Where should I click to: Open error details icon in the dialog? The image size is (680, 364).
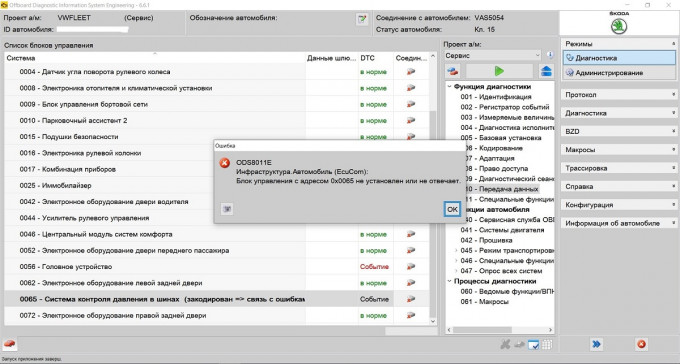tap(227, 209)
